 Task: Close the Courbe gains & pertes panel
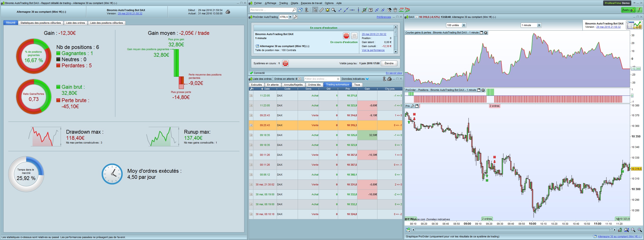tap(485, 33)
